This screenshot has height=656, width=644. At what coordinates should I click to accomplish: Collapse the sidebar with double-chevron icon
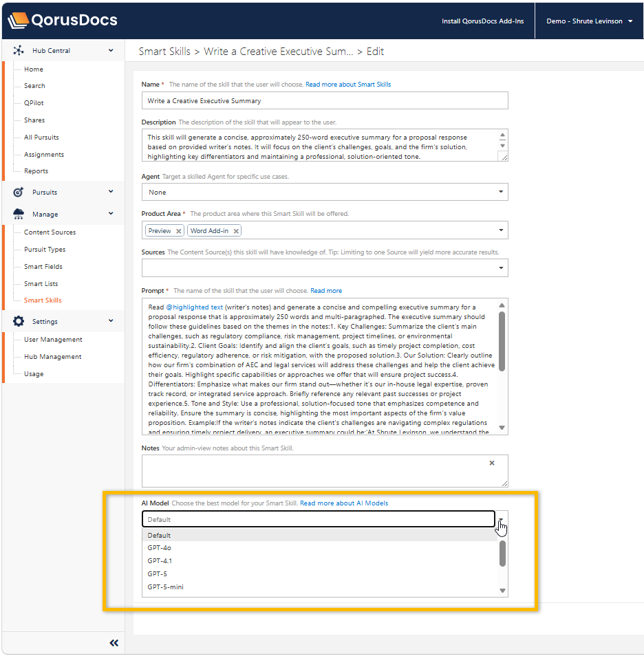click(114, 643)
